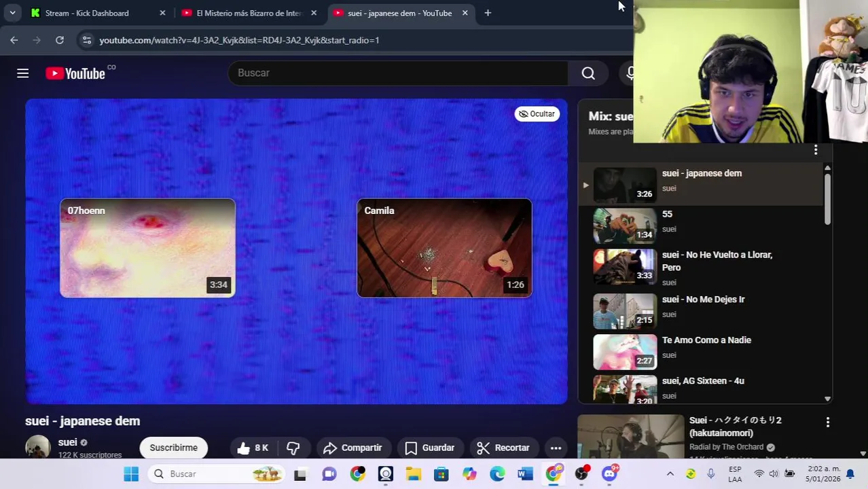Viewport: 868px width, 489px height.
Task: Open the Mix playlist three-dot options menu
Action: point(816,150)
